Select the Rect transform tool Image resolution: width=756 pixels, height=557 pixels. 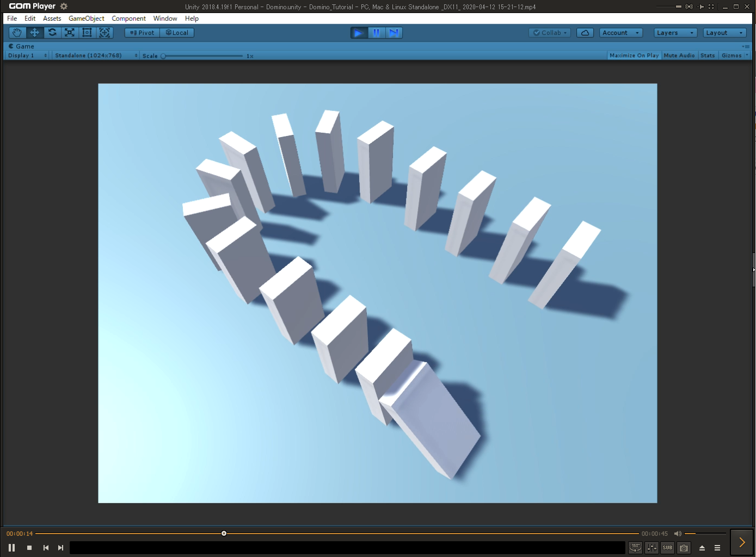click(x=87, y=33)
